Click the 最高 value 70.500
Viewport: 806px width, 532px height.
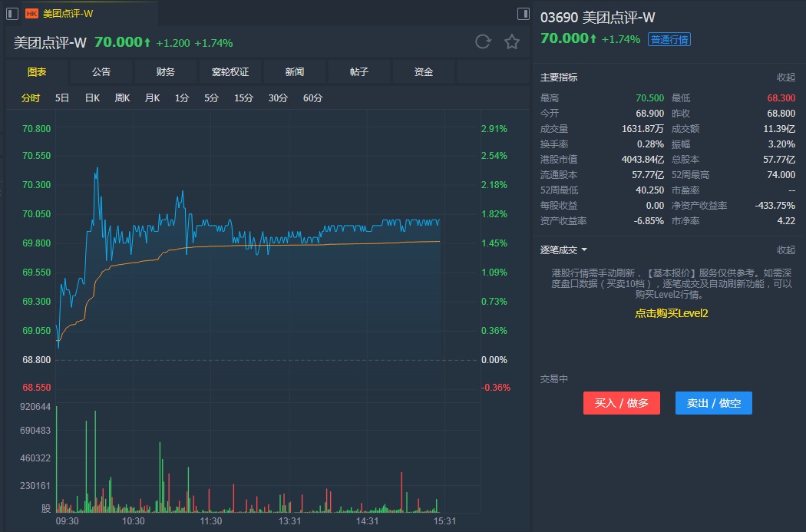(x=649, y=97)
